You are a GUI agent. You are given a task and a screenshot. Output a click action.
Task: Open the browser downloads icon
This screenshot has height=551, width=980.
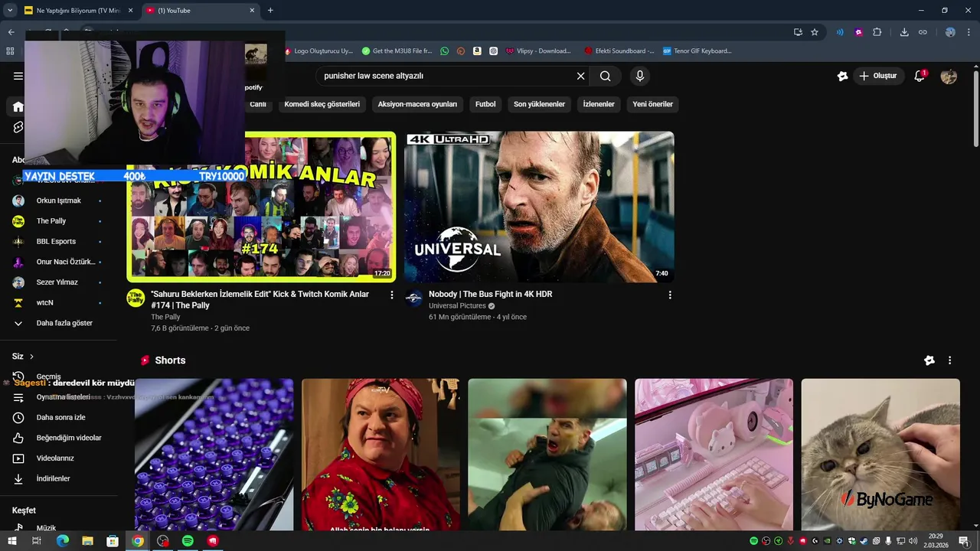[x=904, y=32]
